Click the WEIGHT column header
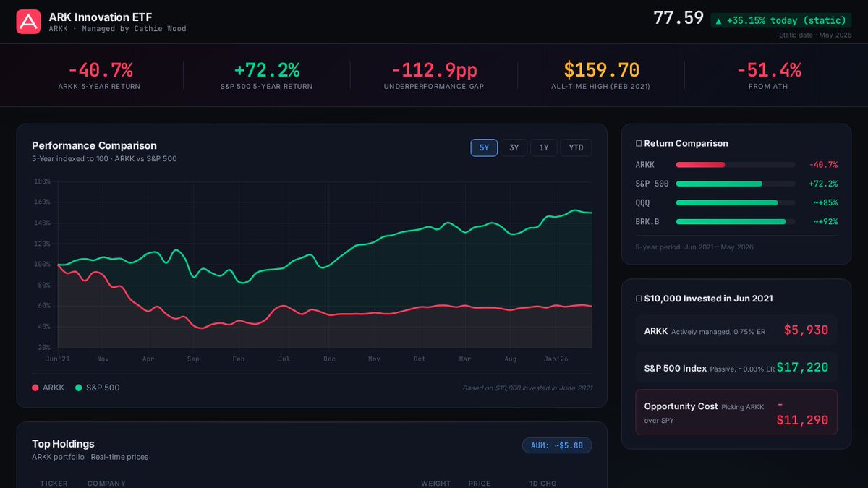The image size is (868, 488). pyautogui.click(x=436, y=483)
